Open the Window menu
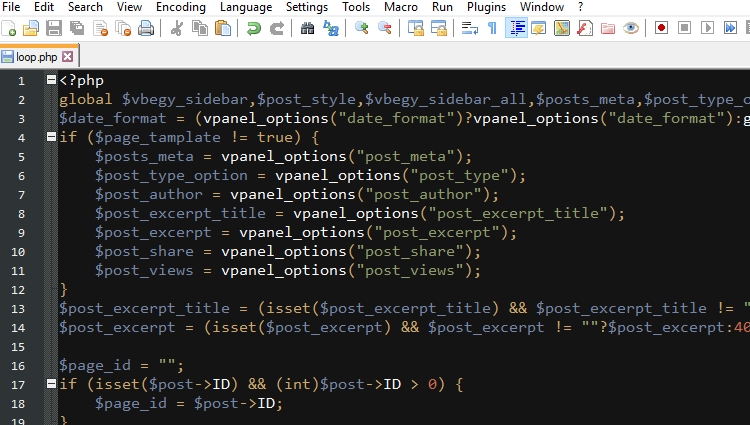750x425 pixels. [x=542, y=7]
